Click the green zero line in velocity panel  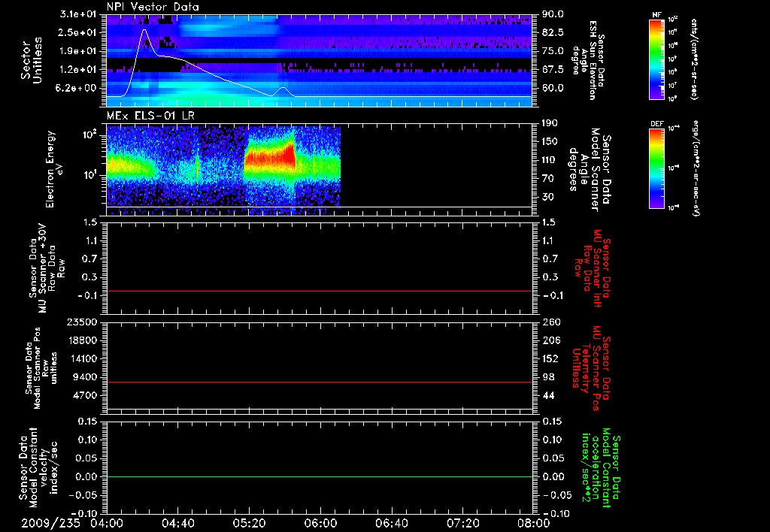click(320, 476)
